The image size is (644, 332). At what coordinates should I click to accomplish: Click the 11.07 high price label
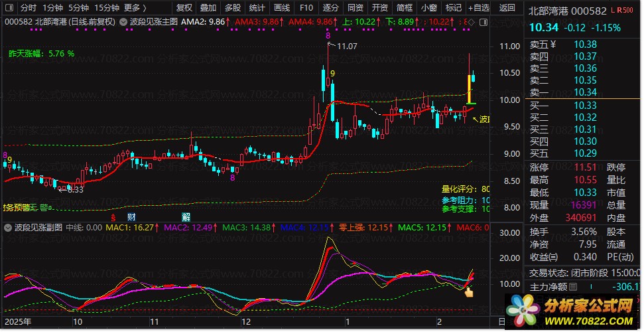coord(347,46)
